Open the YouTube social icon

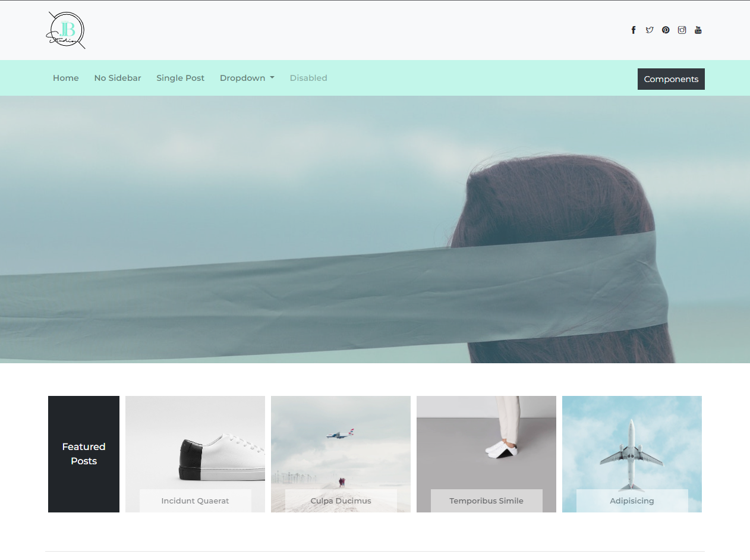pyautogui.click(x=698, y=30)
